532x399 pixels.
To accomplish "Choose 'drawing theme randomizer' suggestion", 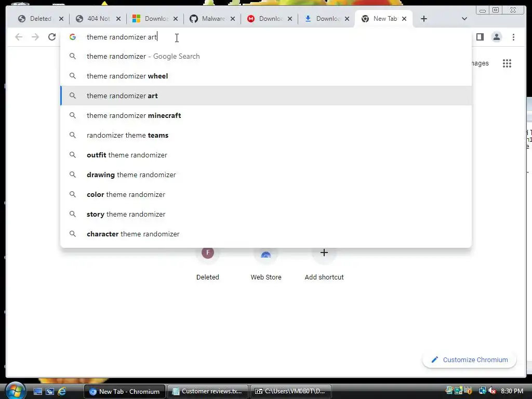I will tap(266, 175).
